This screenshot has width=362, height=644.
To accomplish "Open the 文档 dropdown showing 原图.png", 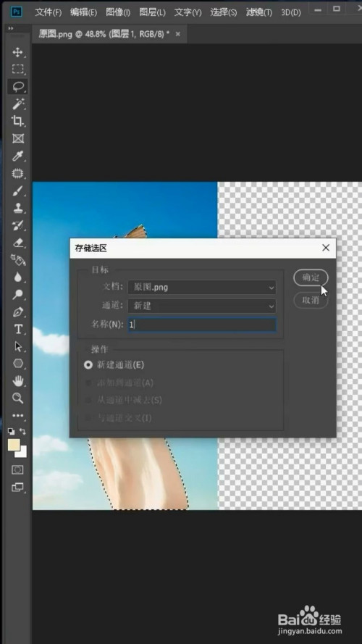I will click(x=202, y=288).
